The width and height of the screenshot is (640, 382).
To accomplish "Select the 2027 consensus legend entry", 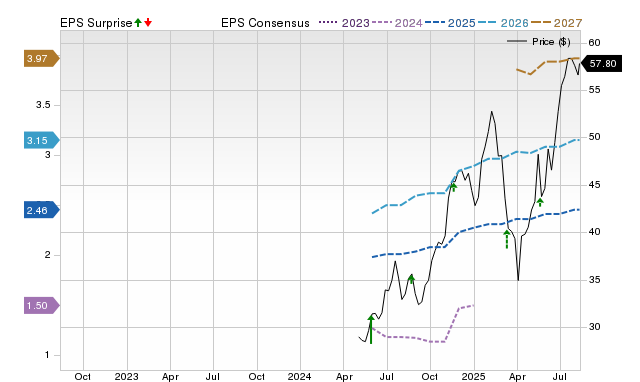I will tap(556, 23).
